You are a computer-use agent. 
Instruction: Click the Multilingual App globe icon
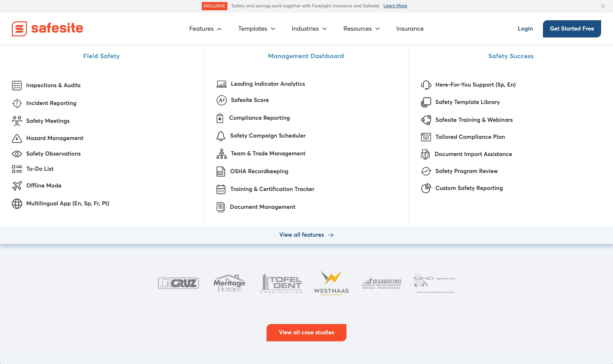pyautogui.click(x=17, y=203)
